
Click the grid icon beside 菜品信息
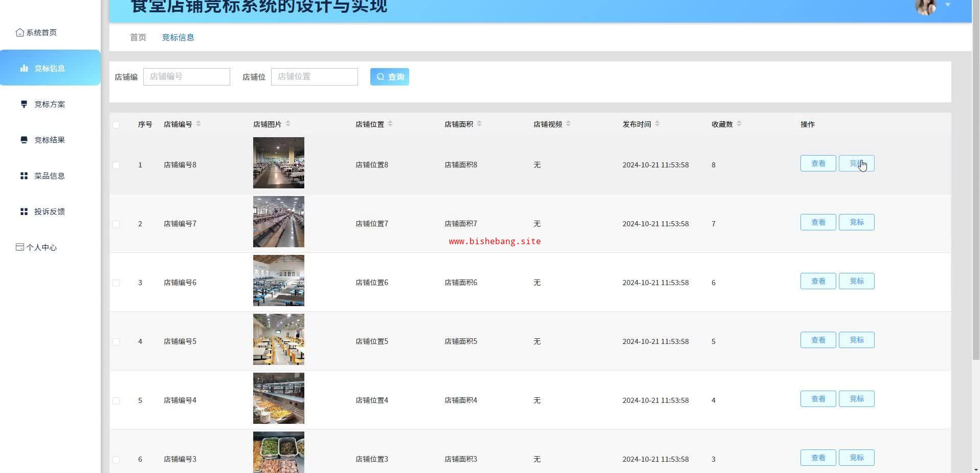(24, 176)
